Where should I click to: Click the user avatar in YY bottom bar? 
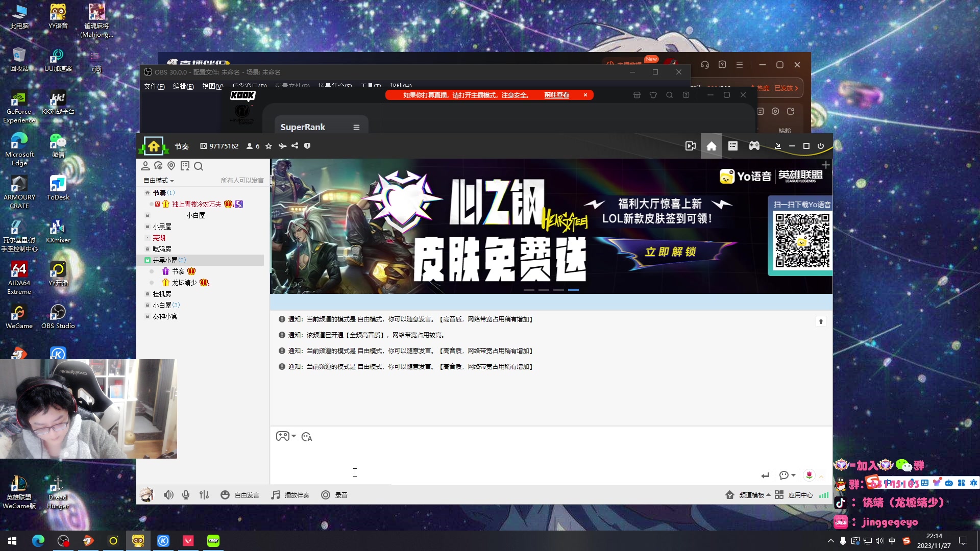pyautogui.click(x=147, y=495)
